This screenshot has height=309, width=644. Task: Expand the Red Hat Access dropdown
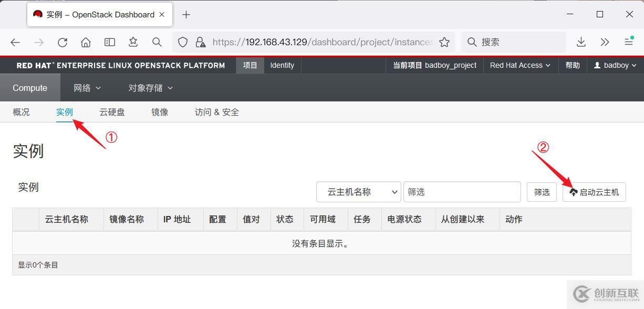(x=520, y=65)
